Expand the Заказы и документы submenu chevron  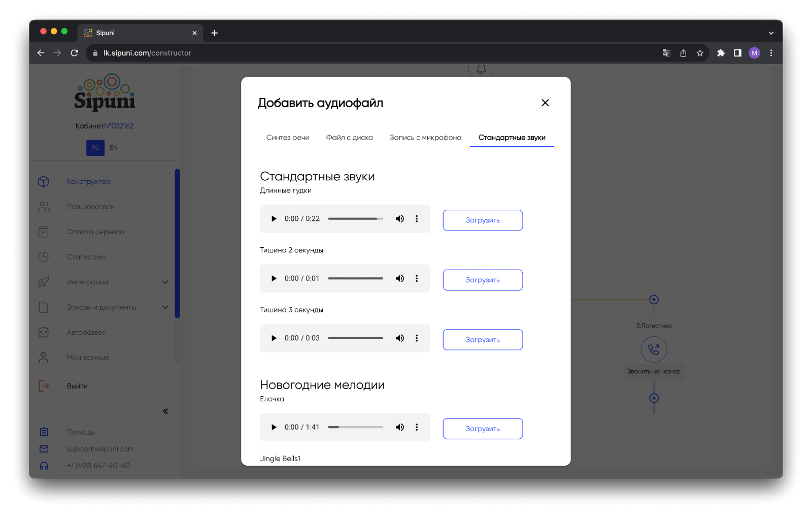pos(165,307)
